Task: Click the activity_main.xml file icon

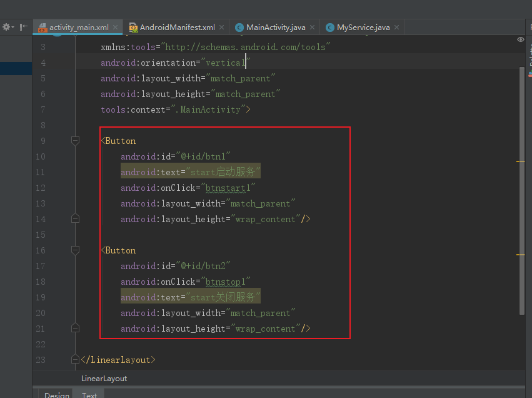Action: coord(43,28)
